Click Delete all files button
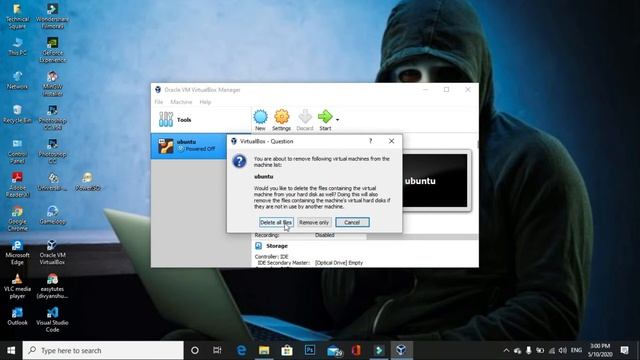This screenshot has height=360, width=640. coord(276,222)
